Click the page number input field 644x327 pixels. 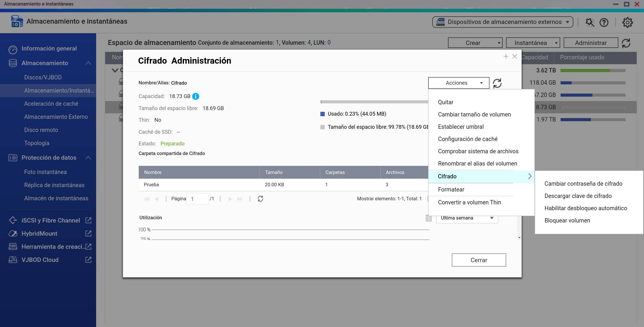(197, 199)
